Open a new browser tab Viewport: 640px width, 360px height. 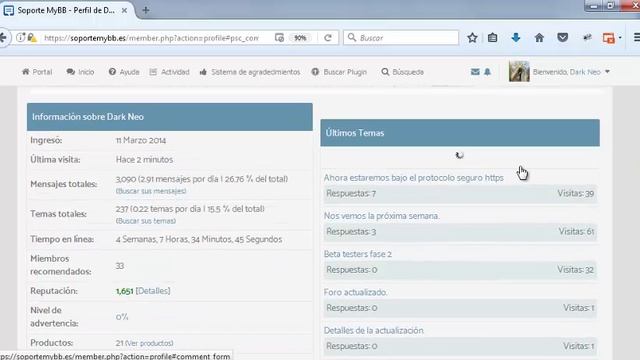[146, 11]
